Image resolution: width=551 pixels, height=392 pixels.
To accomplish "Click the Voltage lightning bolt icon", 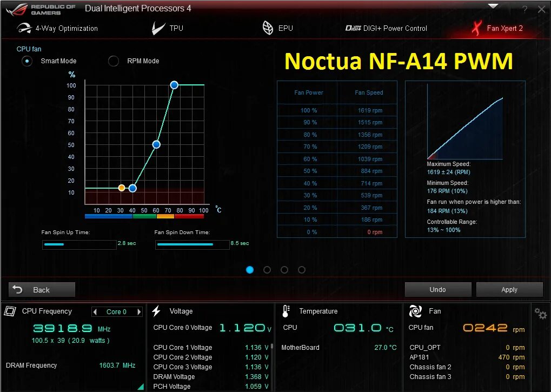I will click(x=156, y=311).
